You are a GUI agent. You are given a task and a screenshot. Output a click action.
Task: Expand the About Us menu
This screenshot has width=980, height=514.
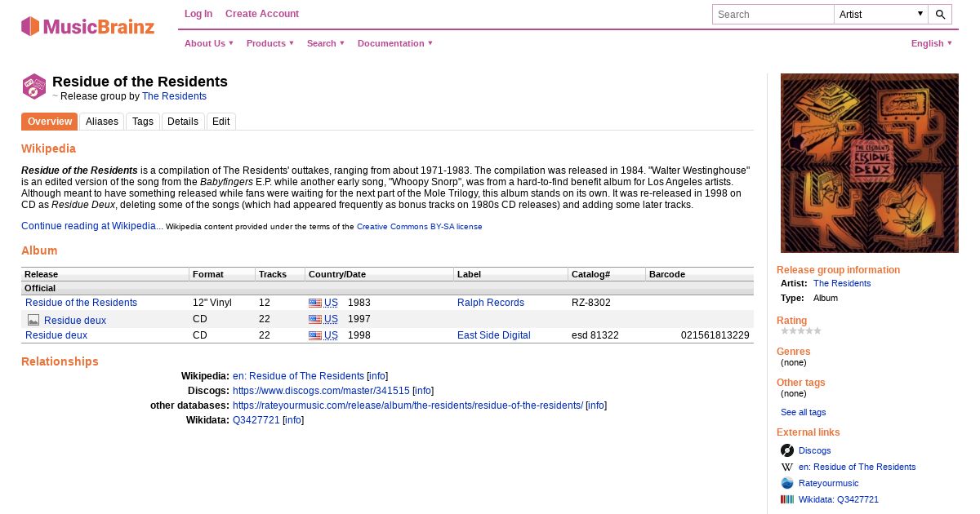click(209, 43)
